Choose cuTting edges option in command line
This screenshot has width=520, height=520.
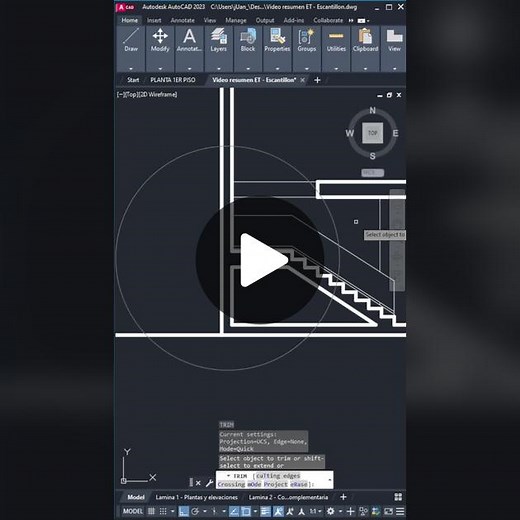(278, 476)
